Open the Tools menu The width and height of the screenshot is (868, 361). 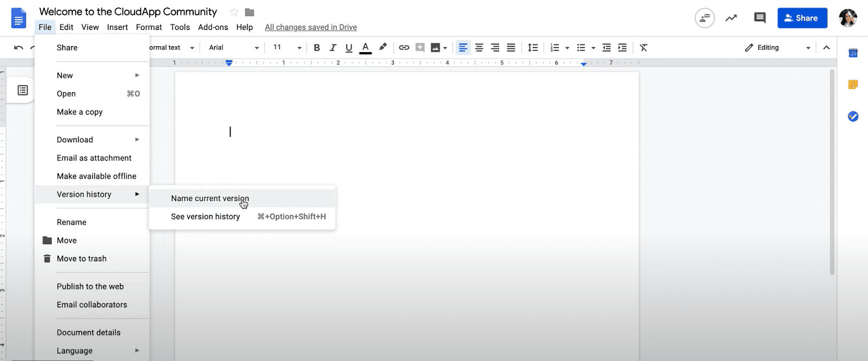[x=180, y=27]
